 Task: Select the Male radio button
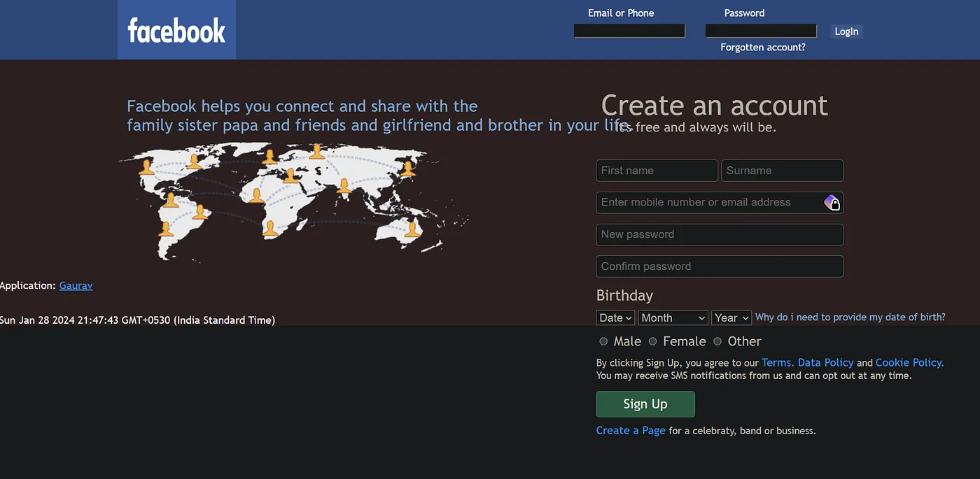(x=603, y=341)
